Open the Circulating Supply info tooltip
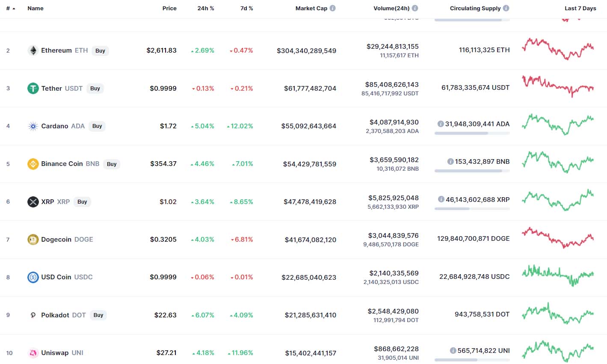Screen dimensions: 607x364 pyautogui.click(x=506, y=8)
